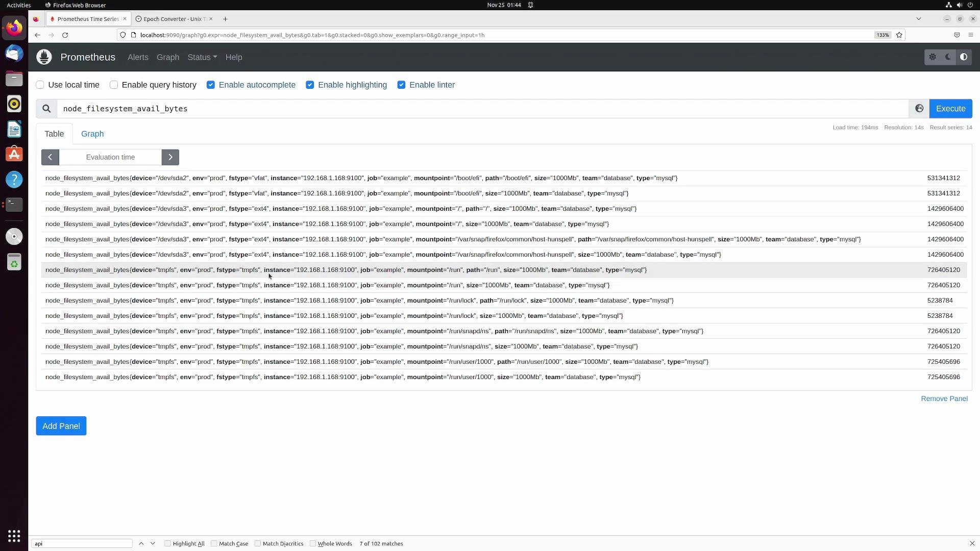980x551 pixels.
Task: Launch Rhythmbox from dock
Action: click(x=14, y=104)
